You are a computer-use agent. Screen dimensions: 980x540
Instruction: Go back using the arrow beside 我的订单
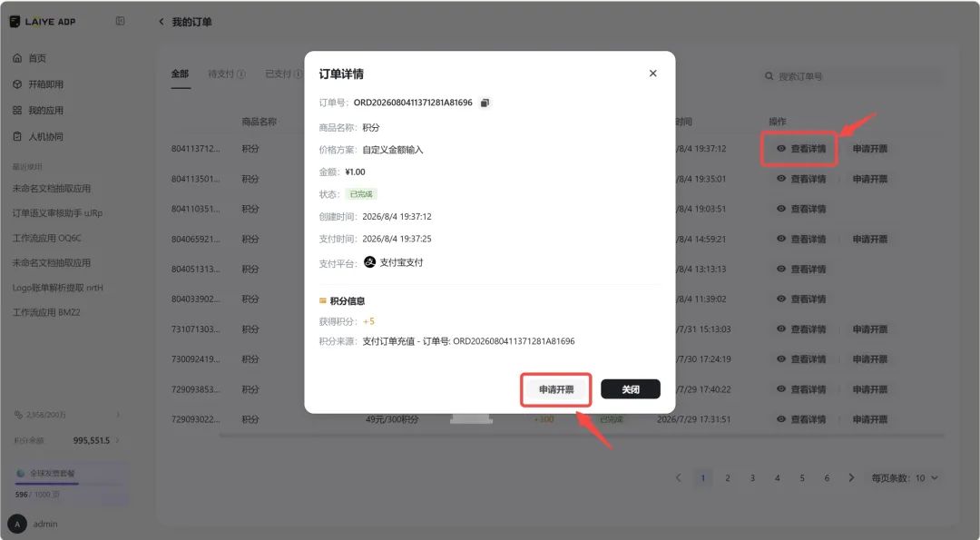pos(162,22)
